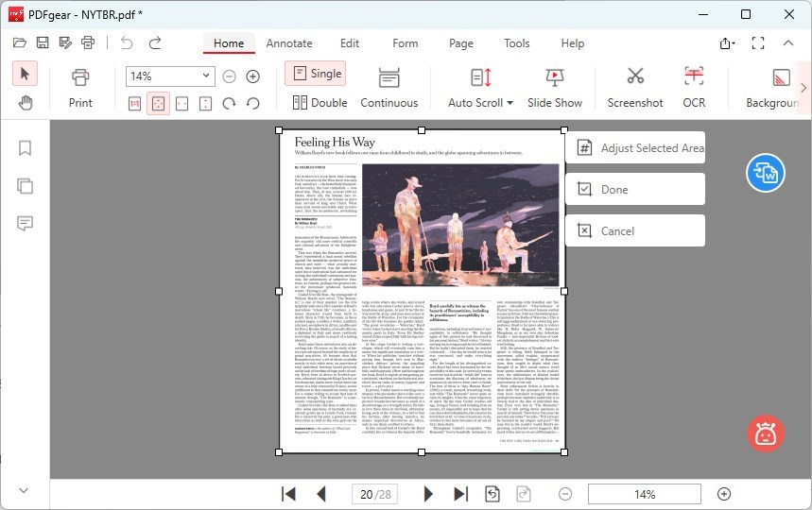
Task: Go to the previous page
Action: (x=321, y=494)
